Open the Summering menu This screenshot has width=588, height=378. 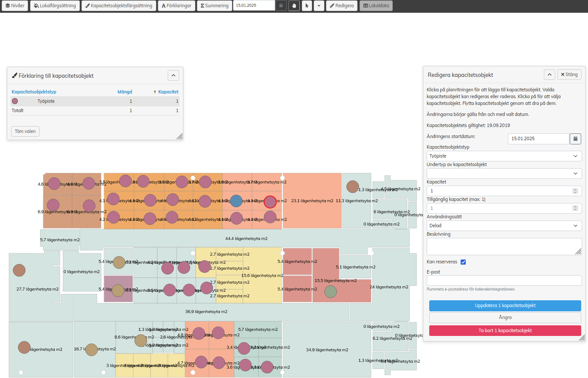point(214,6)
